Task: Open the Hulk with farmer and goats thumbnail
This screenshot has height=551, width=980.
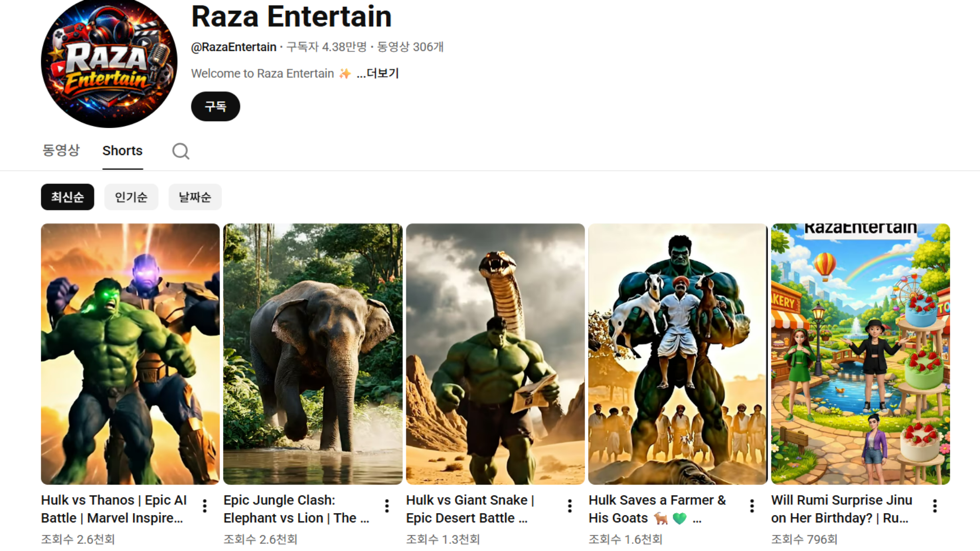Action: (x=678, y=354)
